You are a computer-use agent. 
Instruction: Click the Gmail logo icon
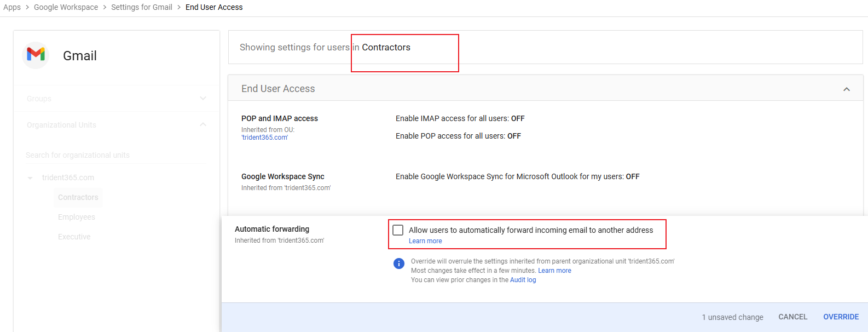coord(36,55)
